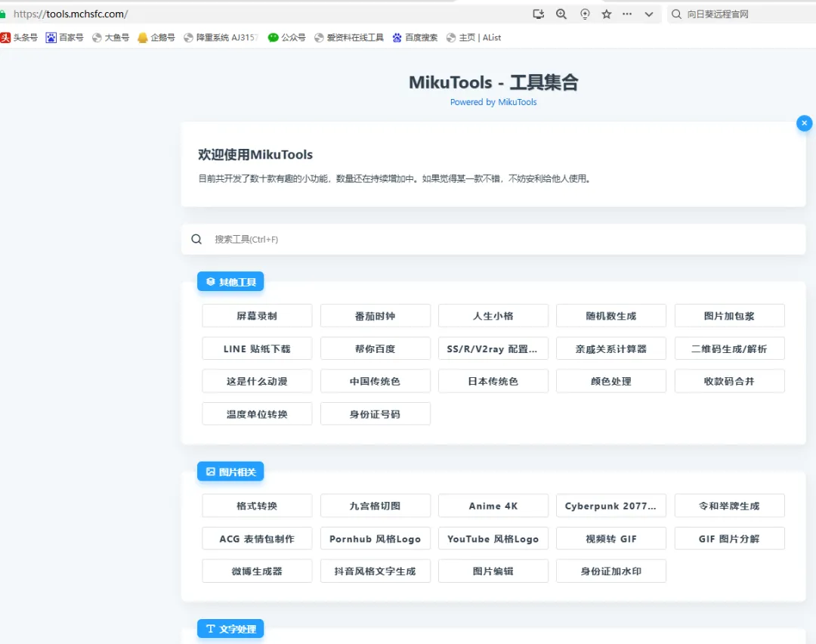Open the 屏幕录制 tool

pos(257,316)
